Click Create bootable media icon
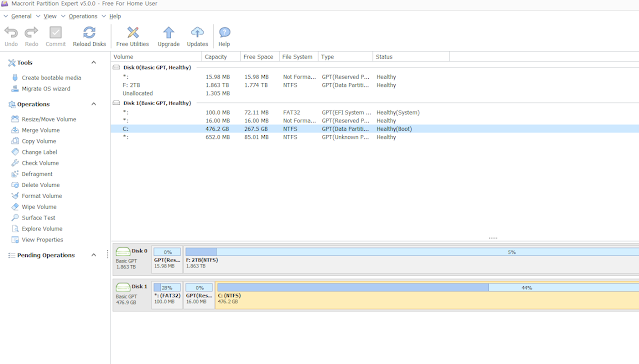This screenshot has height=364, width=639. point(15,77)
